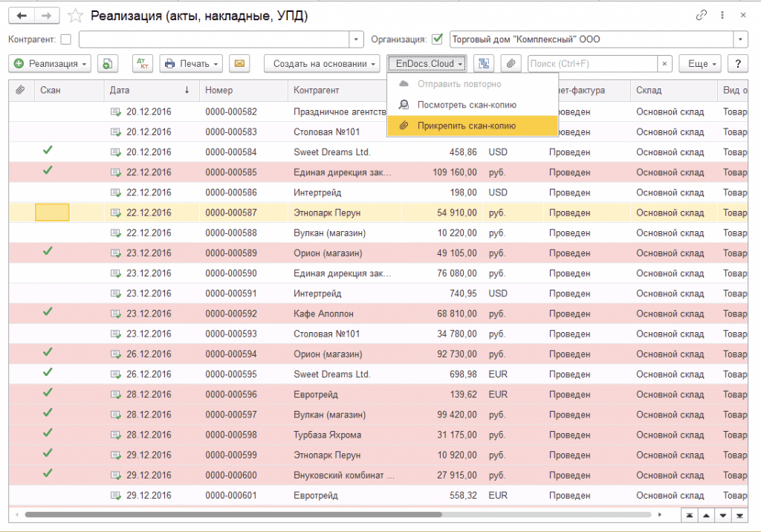Jump to first row in the list
This screenshot has width=761, height=532.
tap(690, 516)
